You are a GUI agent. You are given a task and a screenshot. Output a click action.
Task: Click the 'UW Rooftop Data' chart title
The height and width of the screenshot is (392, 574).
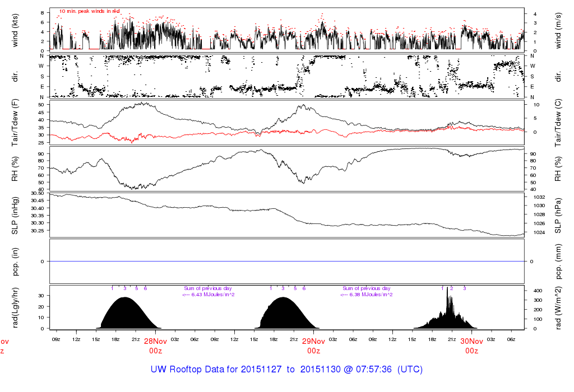[x=286, y=370]
